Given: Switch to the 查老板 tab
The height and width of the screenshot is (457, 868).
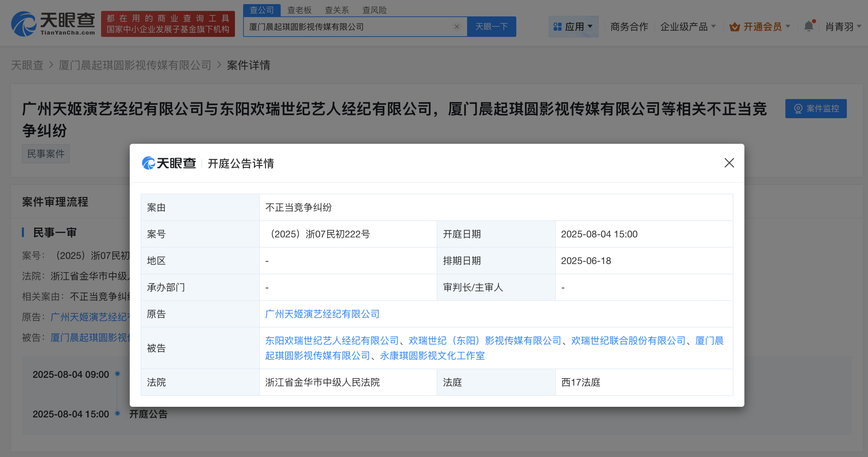Looking at the screenshot, I should coord(299,10).
